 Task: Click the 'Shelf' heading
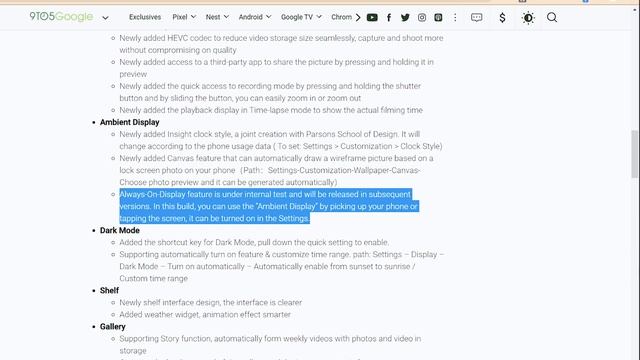coord(109,290)
